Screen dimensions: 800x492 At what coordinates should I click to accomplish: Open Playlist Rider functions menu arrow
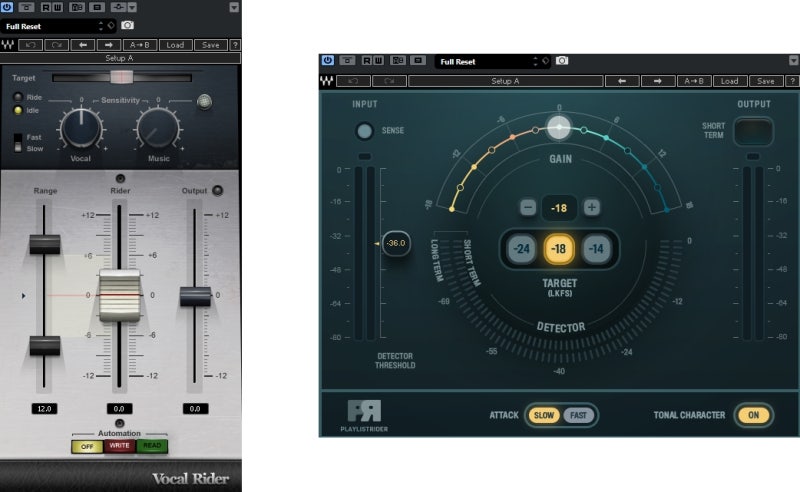(x=793, y=60)
